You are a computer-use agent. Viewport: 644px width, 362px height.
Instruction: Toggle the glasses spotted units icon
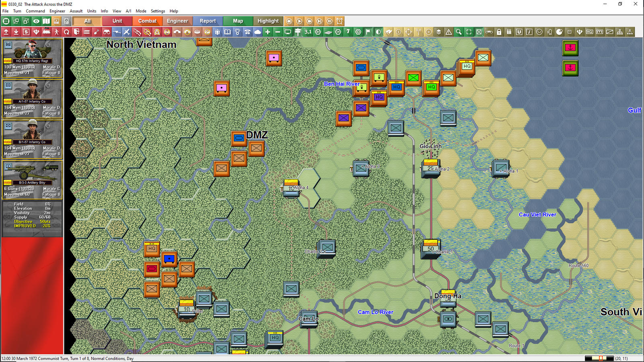489,32
